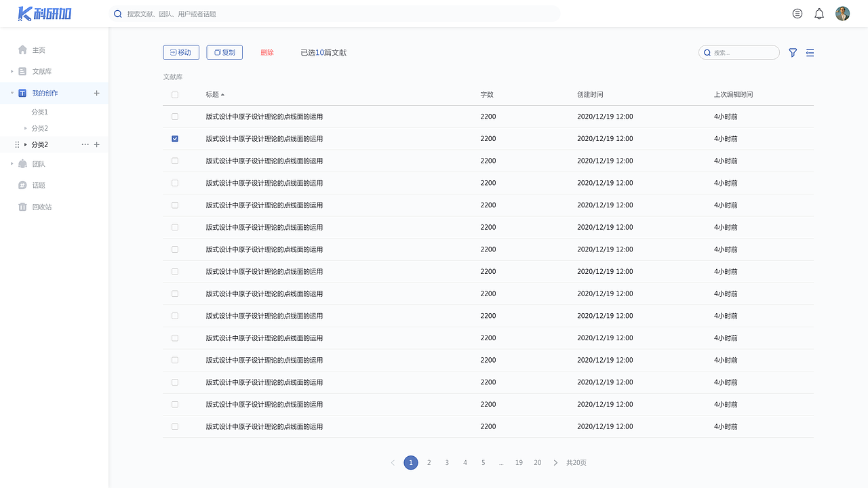Expand the 文献库 tree arrow
The height and width of the screenshot is (488, 868).
point(12,71)
